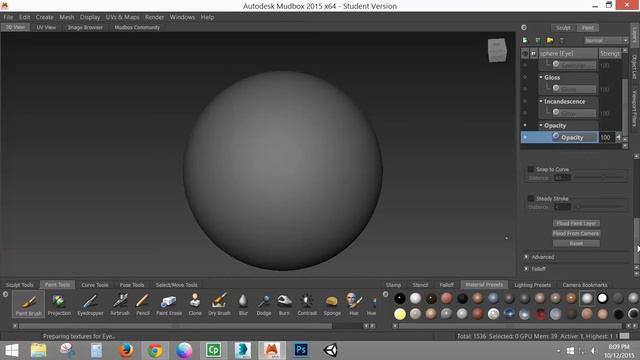
Task: Click the paint tools tray horizontal scrollbar
Action: point(176,326)
